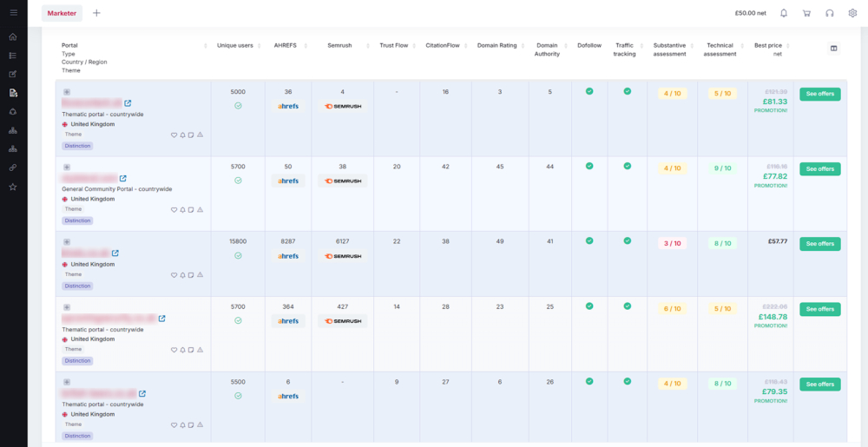Click the £148.78 promotional price
Screen dimensions: 868x447
[773, 317]
